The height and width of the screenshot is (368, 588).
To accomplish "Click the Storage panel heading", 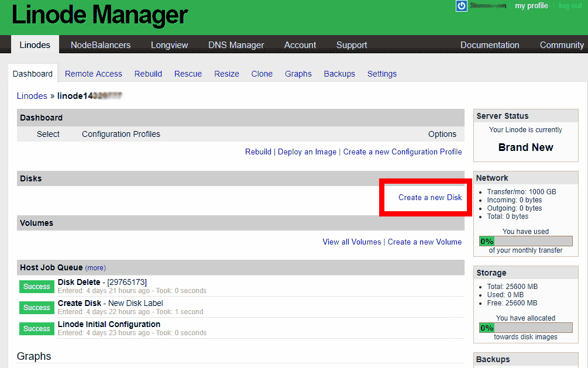I will [x=491, y=273].
